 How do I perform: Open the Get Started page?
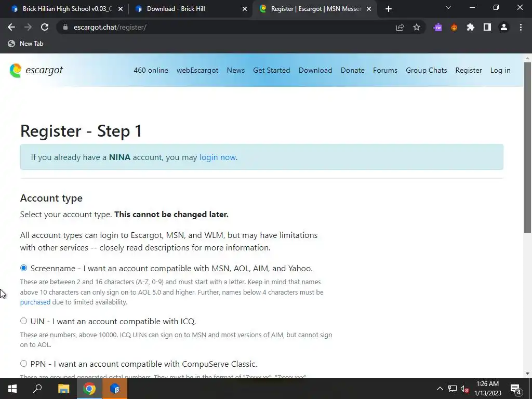pyautogui.click(x=271, y=70)
